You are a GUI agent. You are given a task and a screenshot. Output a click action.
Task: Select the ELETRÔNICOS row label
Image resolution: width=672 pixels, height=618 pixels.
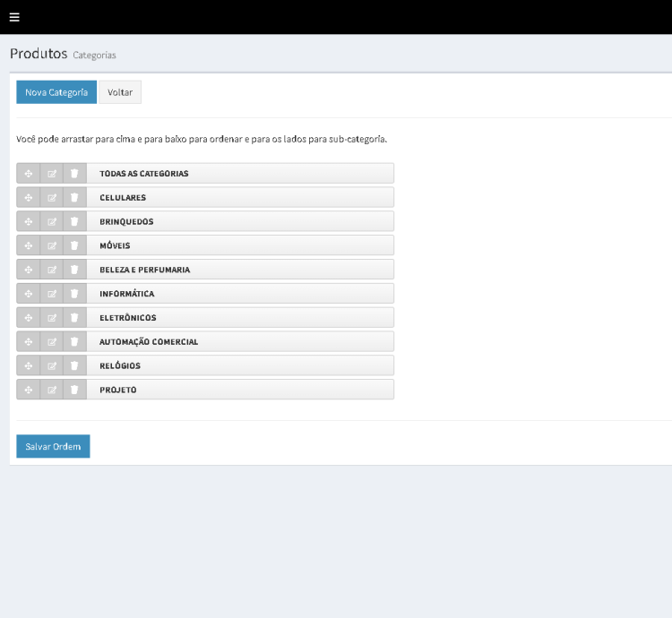tap(128, 318)
